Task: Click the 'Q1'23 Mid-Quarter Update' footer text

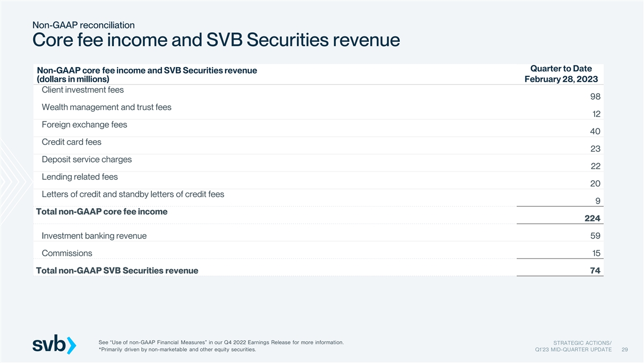Action: (570, 350)
